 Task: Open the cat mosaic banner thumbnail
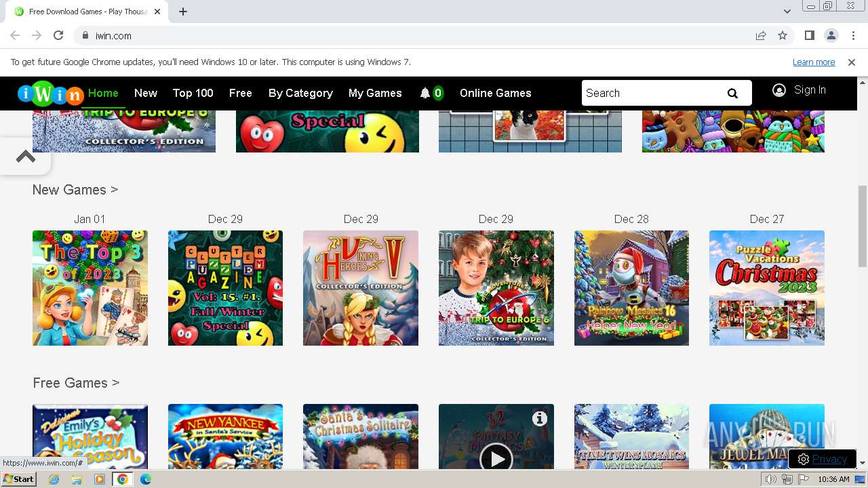tap(530, 131)
